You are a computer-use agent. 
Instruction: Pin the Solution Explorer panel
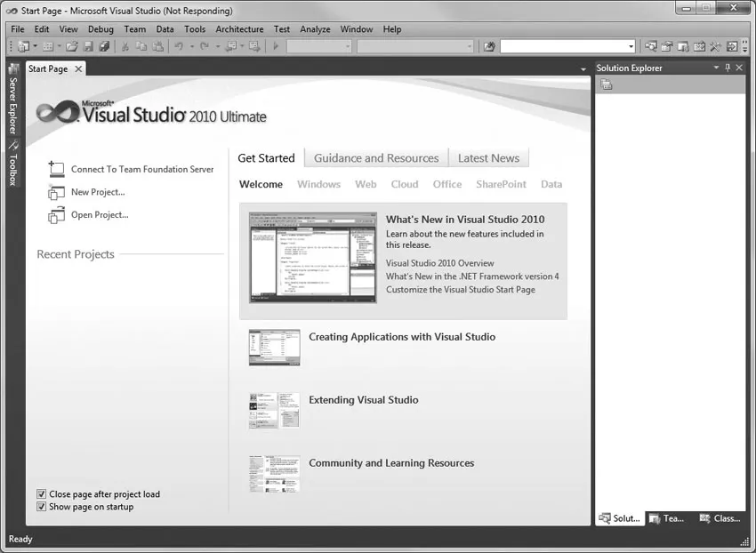click(x=728, y=68)
